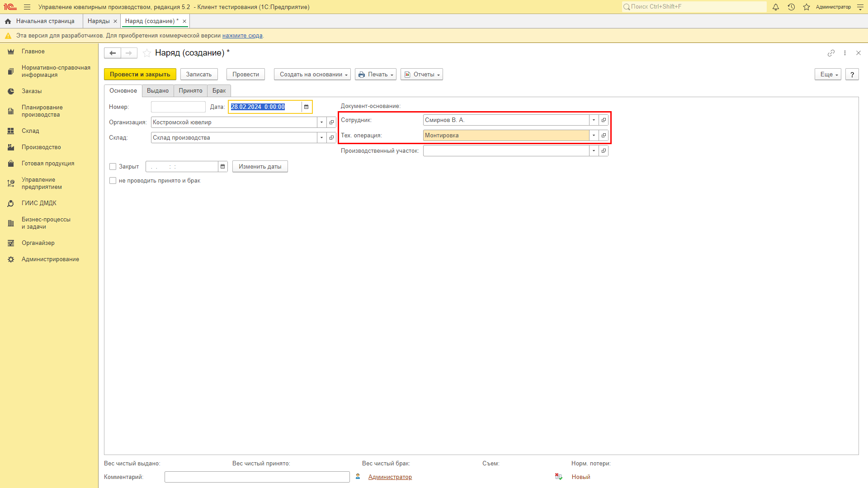
Task: Expand Производственный участок dropdown
Action: click(594, 151)
